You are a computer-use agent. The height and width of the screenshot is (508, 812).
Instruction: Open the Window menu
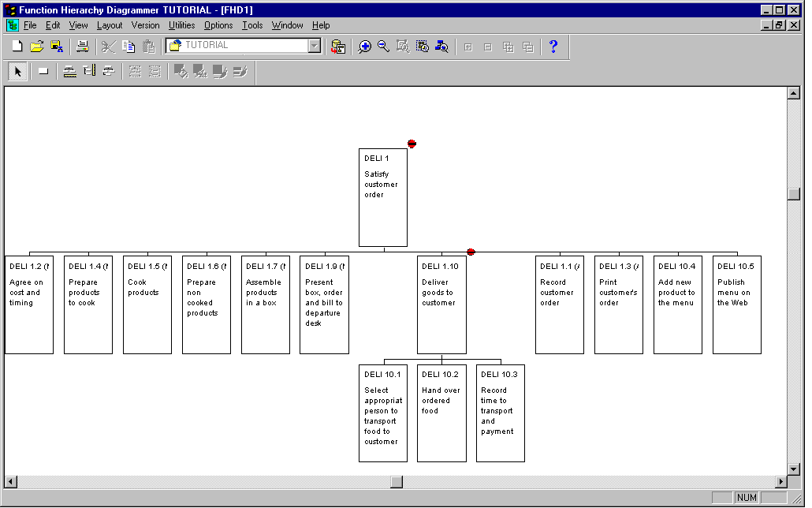click(287, 25)
